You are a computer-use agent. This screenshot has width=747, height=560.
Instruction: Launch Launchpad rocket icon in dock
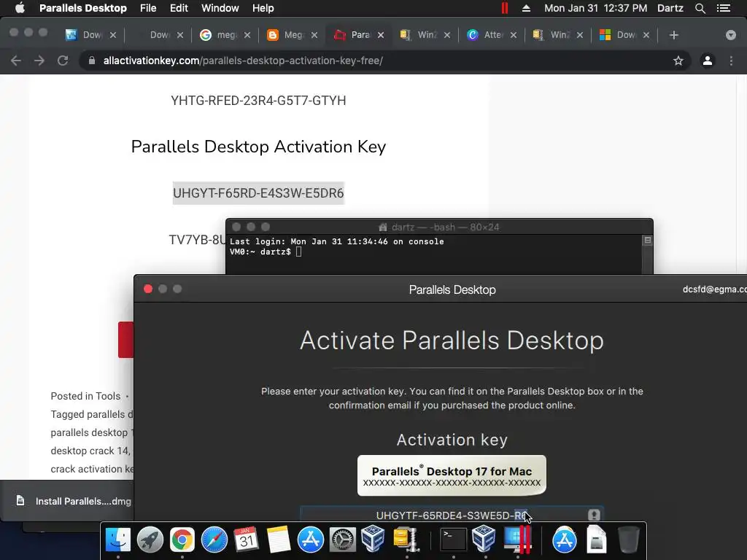pyautogui.click(x=150, y=540)
